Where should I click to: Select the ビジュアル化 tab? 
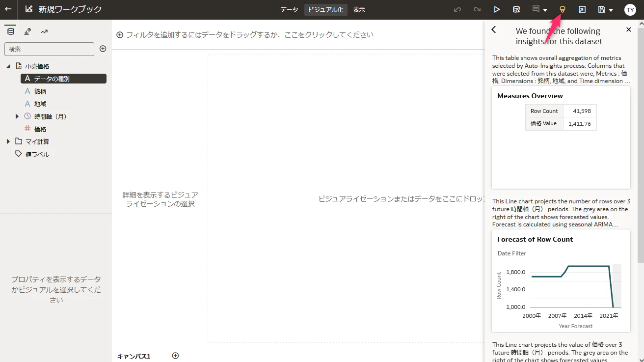click(326, 9)
